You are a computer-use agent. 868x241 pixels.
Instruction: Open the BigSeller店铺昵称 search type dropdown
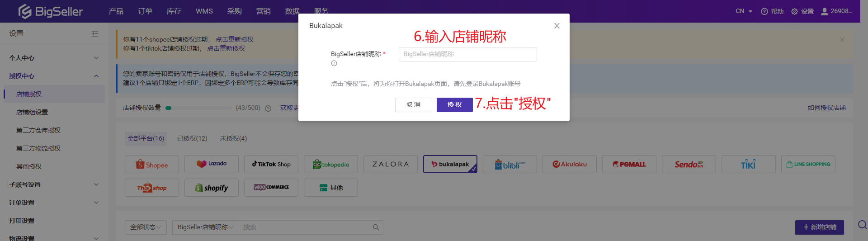click(206, 227)
